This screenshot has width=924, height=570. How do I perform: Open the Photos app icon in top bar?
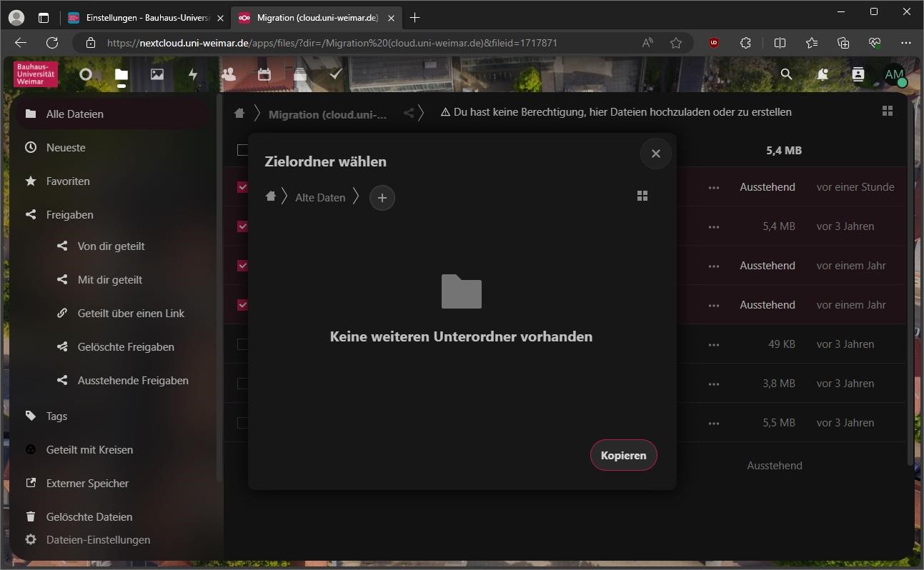point(157,74)
